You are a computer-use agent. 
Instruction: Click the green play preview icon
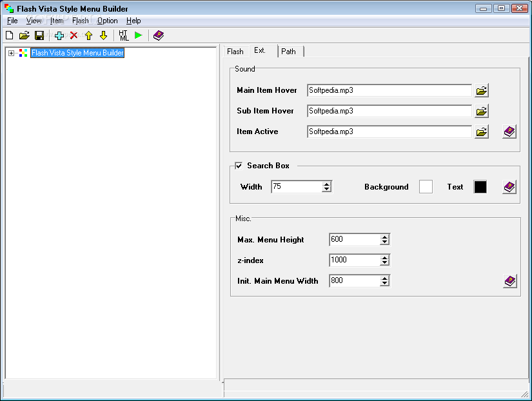tap(139, 35)
